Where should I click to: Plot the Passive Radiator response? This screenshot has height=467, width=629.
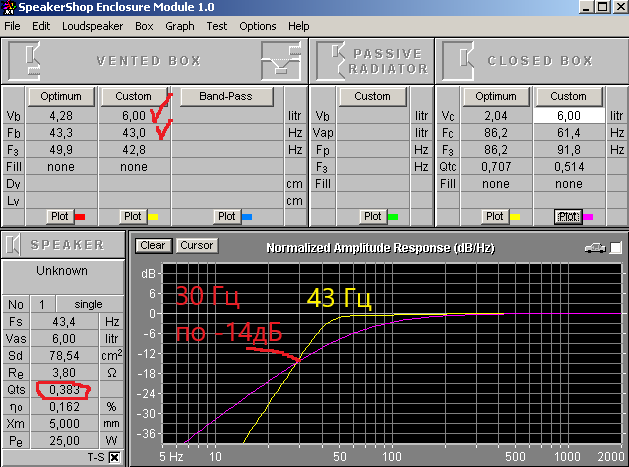(373, 217)
